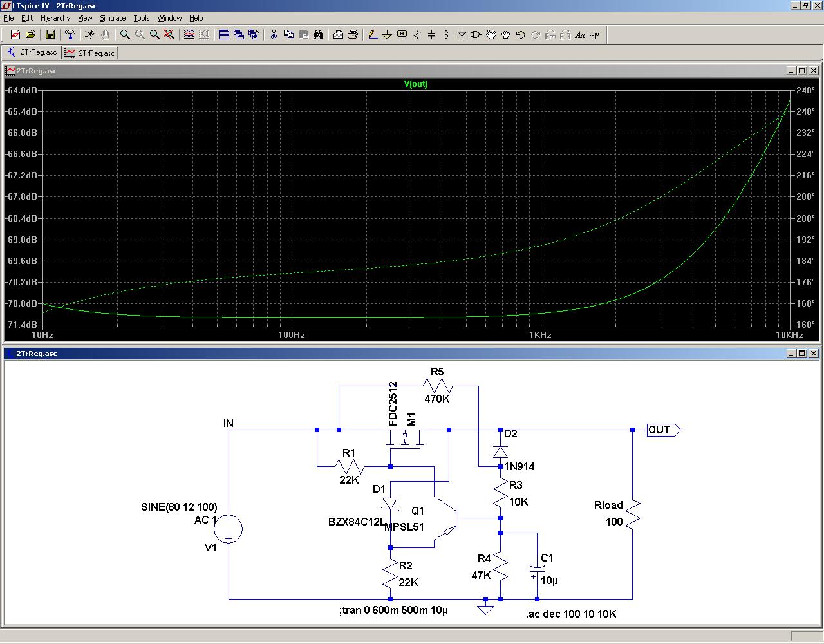
Task: Open the File menu
Action: (8, 18)
